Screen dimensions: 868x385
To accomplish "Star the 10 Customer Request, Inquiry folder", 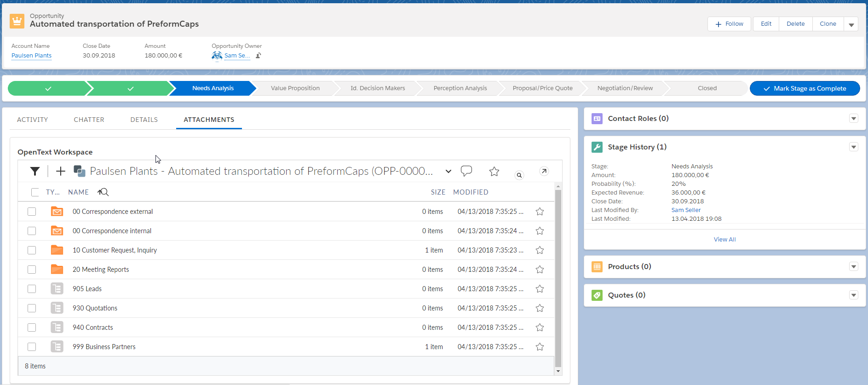I will 540,250.
